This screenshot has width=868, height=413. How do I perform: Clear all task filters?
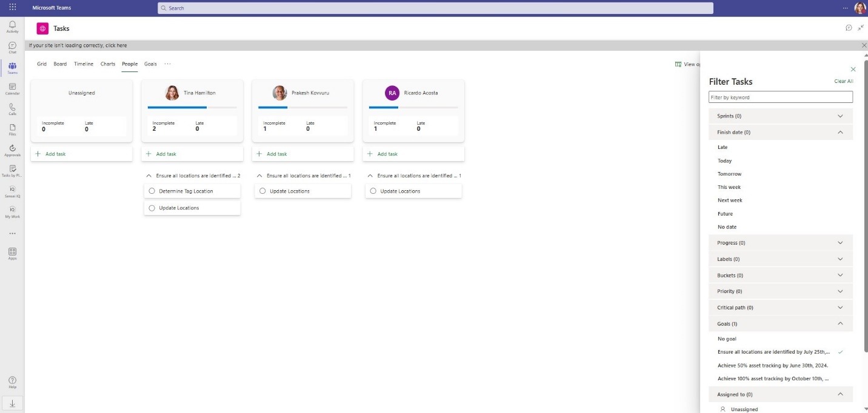coord(843,81)
